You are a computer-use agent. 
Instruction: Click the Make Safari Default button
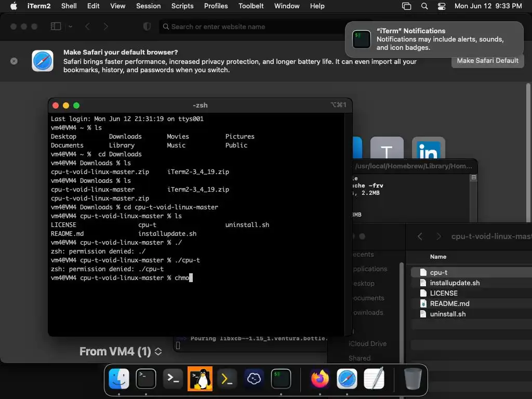[487, 61]
